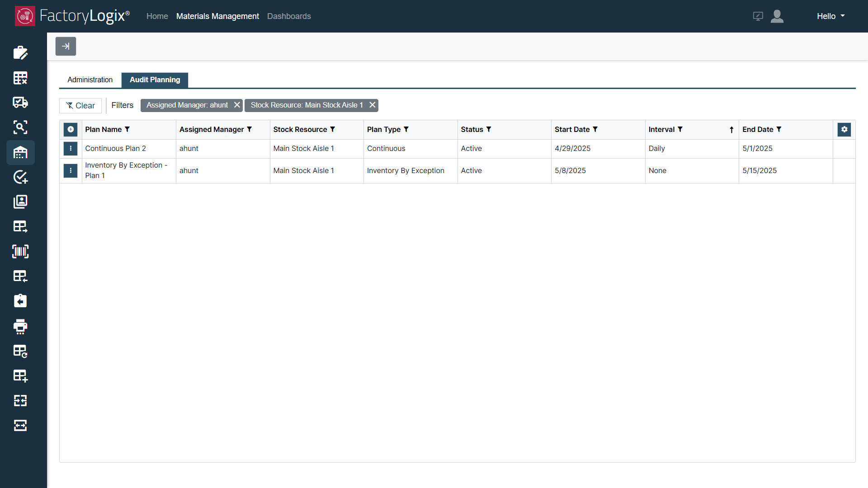The width and height of the screenshot is (868, 488).
Task: Open the Hello user dropdown menu
Action: click(x=830, y=16)
